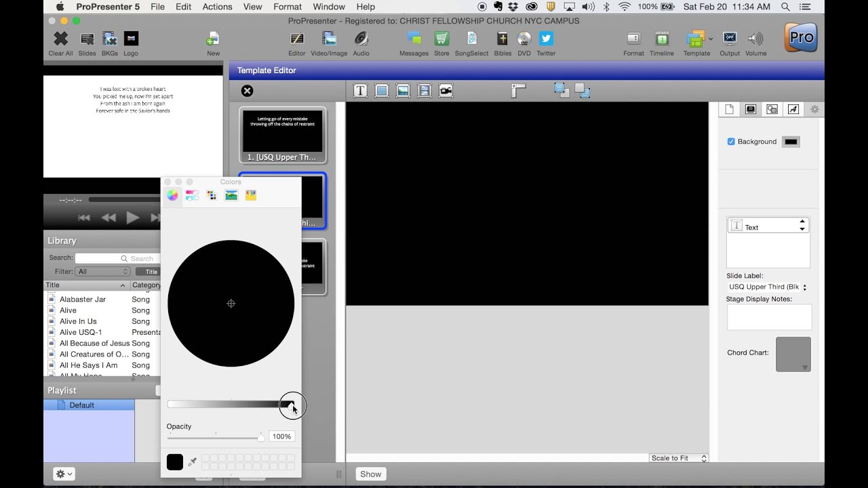
Task: Switch to color wheel tab in Colors
Action: (x=172, y=195)
